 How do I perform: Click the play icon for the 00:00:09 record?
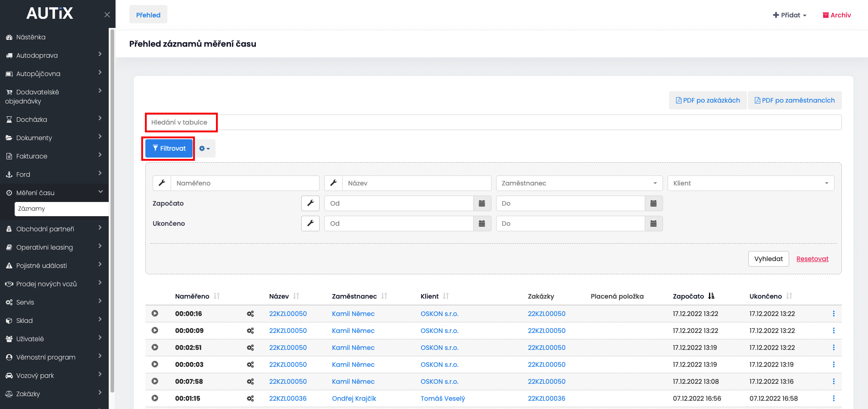coord(155,331)
